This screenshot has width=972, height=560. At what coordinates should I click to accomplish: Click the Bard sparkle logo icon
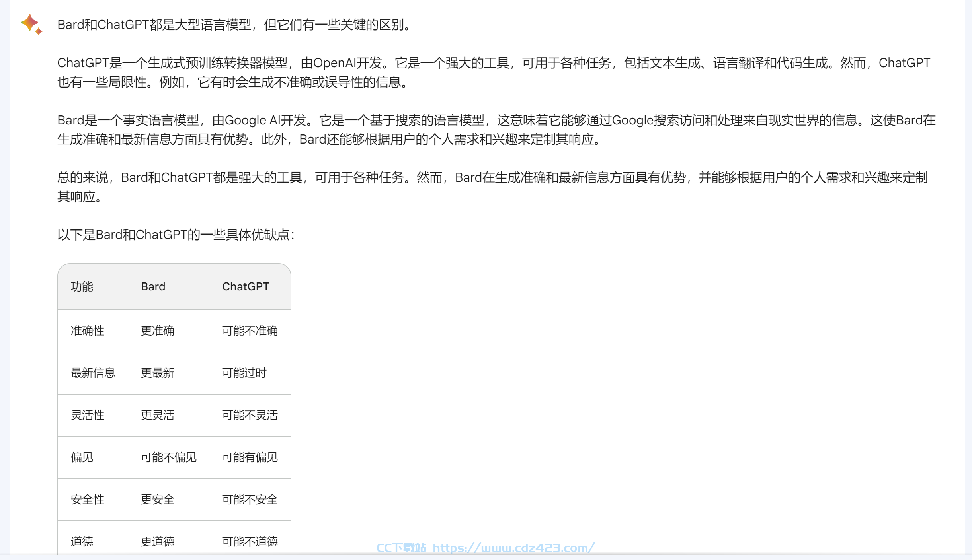click(31, 24)
